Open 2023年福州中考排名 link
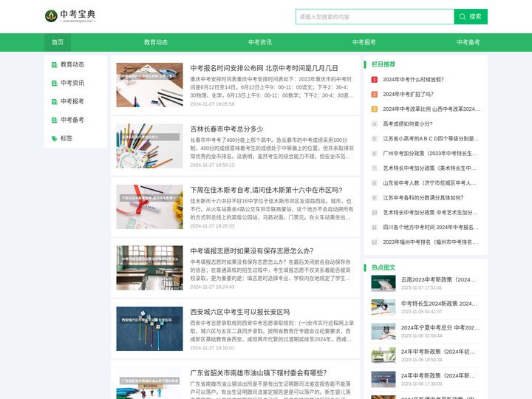Screen dimensions: 532x399 coord(430,242)
